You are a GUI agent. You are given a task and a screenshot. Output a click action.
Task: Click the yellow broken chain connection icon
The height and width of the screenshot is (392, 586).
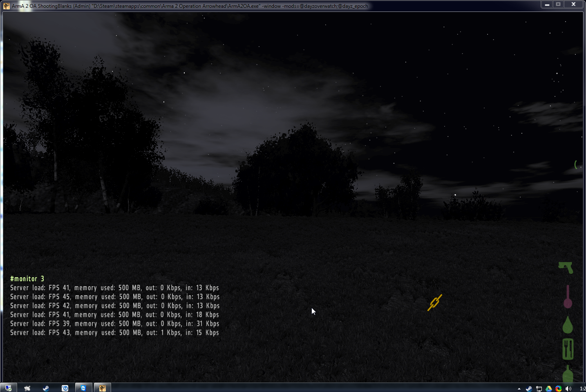[x=435, y=302]
